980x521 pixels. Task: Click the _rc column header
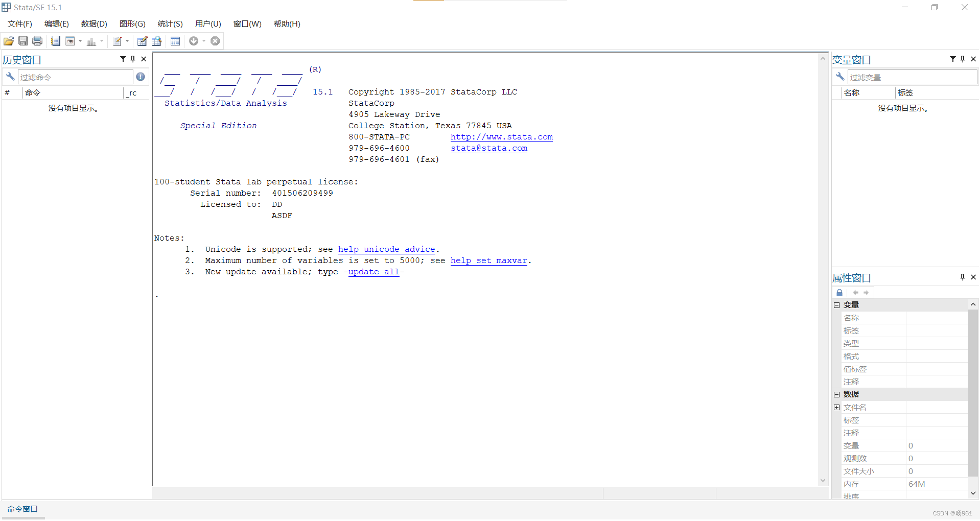pyautogui.click(x=136, y=93)
